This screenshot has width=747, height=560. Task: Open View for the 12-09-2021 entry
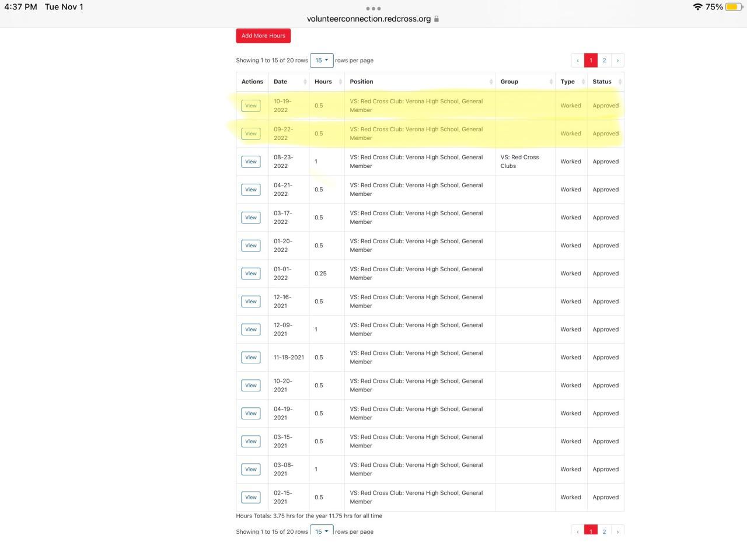click(251, 330)
